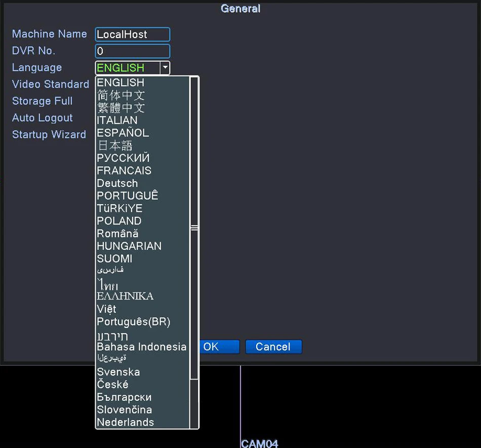Pick HUNGARIAN in the language list
Image resolution: width=481 pixels, height=448 pixels.
point(143,246)
